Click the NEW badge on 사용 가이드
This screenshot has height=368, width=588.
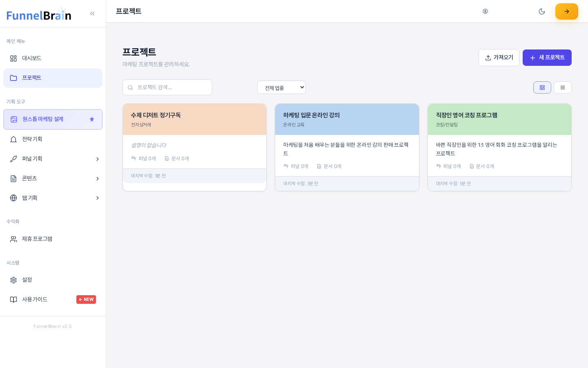click(x=86, y=300)
